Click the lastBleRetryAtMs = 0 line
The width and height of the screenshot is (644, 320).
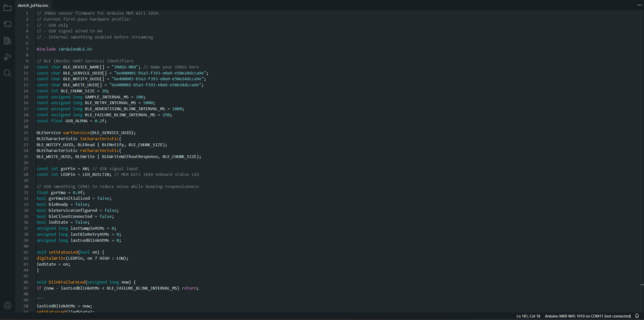coord(79,234)
